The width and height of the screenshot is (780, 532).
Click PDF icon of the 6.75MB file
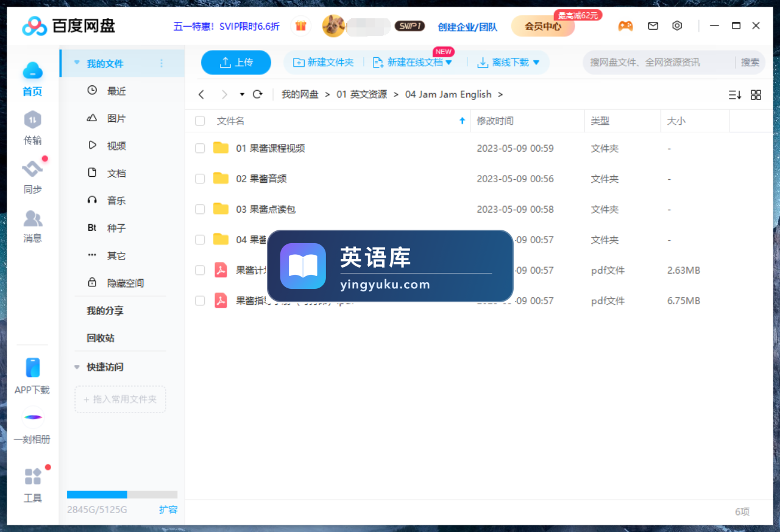click(x=221, y=300)
